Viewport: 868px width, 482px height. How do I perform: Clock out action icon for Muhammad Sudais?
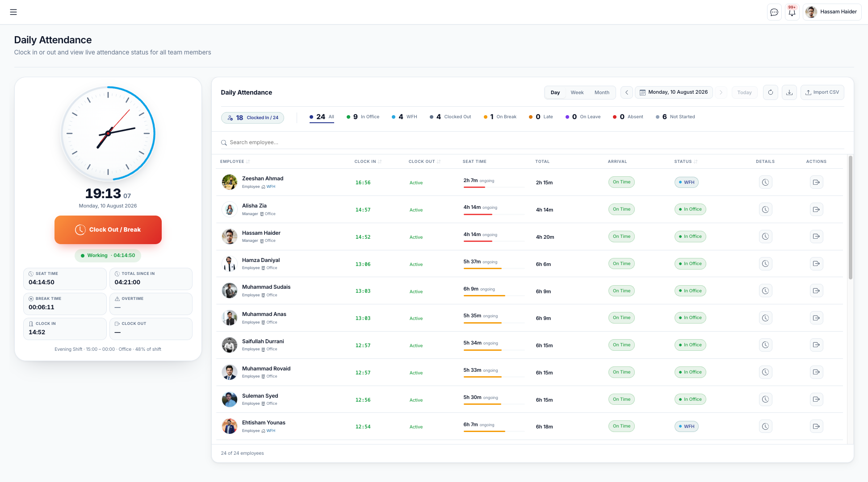point(817,291)
